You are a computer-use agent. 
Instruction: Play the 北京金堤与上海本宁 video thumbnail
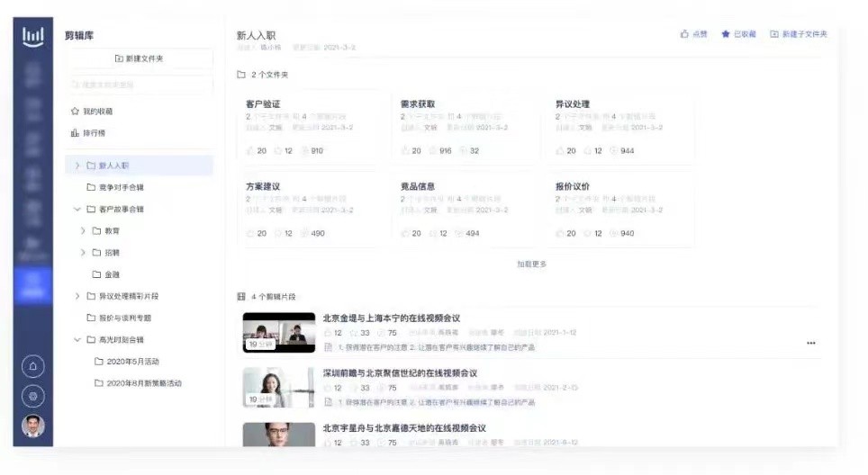pyautogui.click(x=279, y=332)
